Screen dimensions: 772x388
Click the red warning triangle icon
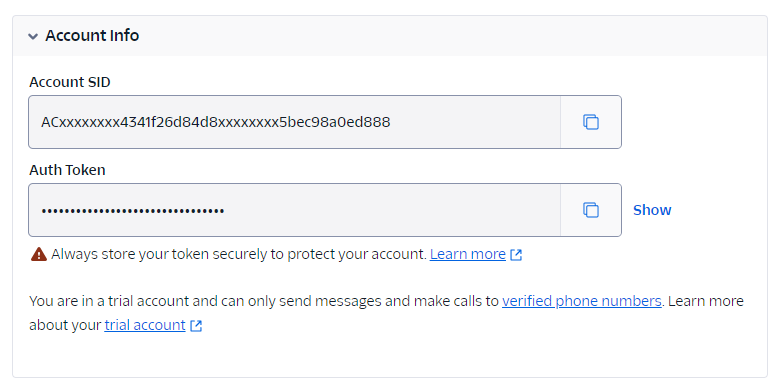click(x=38, y=254)
